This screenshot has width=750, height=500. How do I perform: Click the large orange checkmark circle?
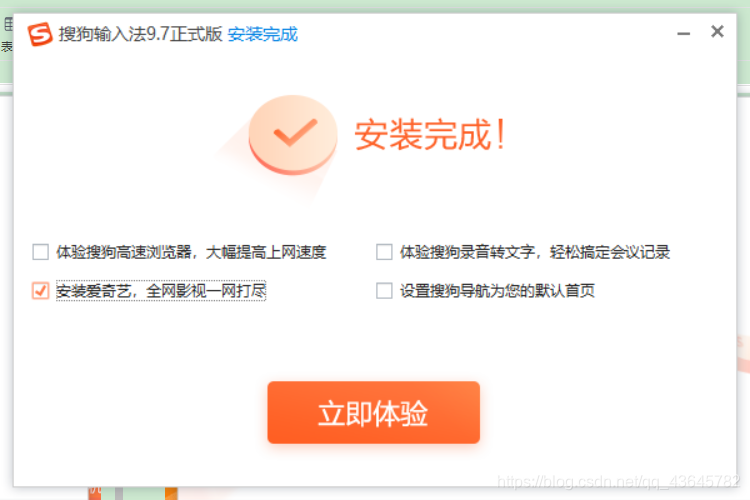coord(293,134)
